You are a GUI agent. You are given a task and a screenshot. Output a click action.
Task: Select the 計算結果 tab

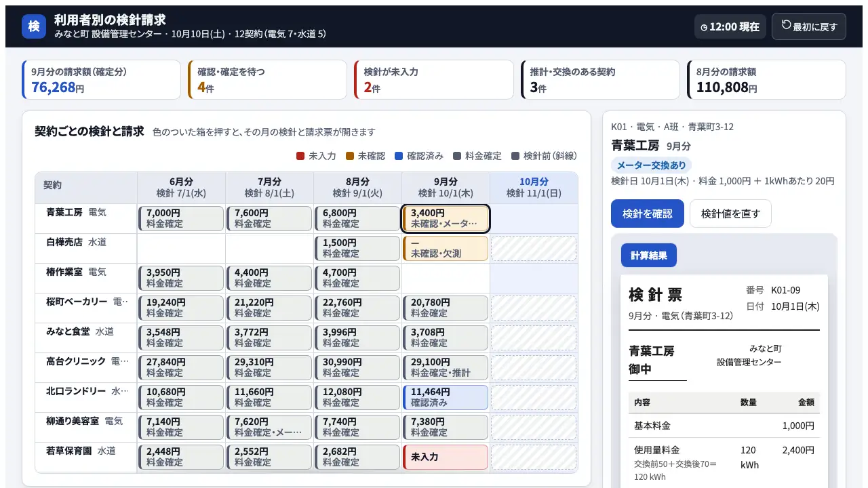[649, 256]
